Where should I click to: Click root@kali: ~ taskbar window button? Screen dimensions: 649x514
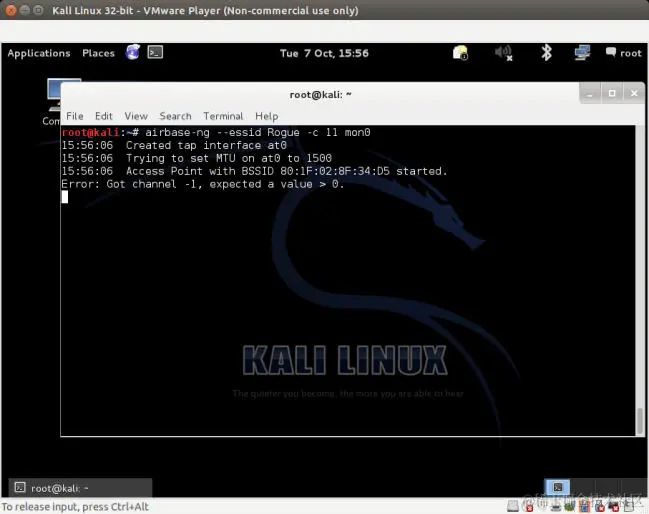pyautogui.click(x=80, y=488)
